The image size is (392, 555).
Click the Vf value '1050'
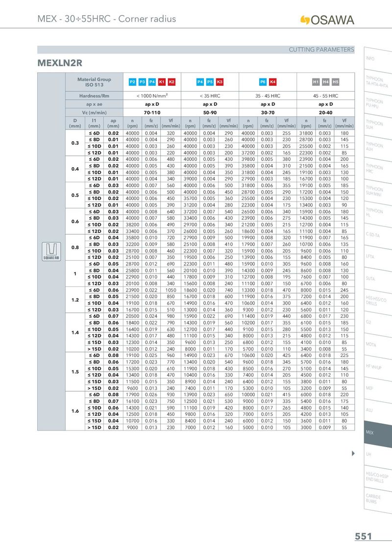(171, 290)
